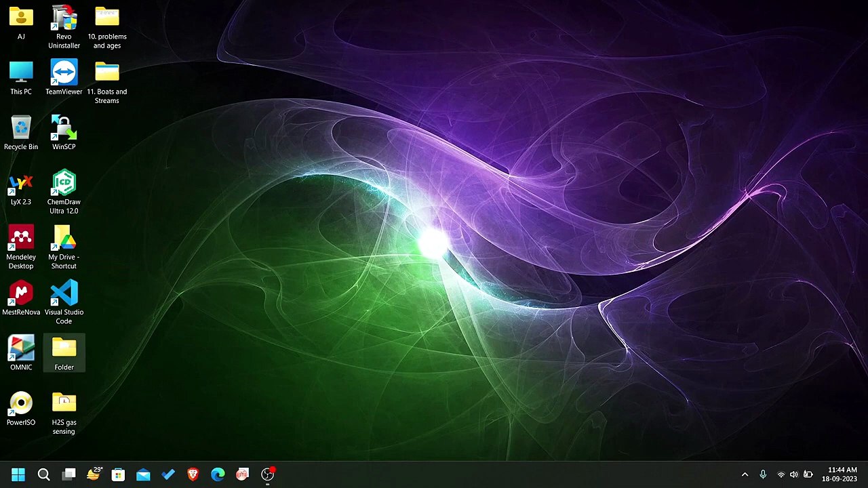Select the '11. Boats and Streams' folder
Screen dimensions: 868x488
[107, 83]
